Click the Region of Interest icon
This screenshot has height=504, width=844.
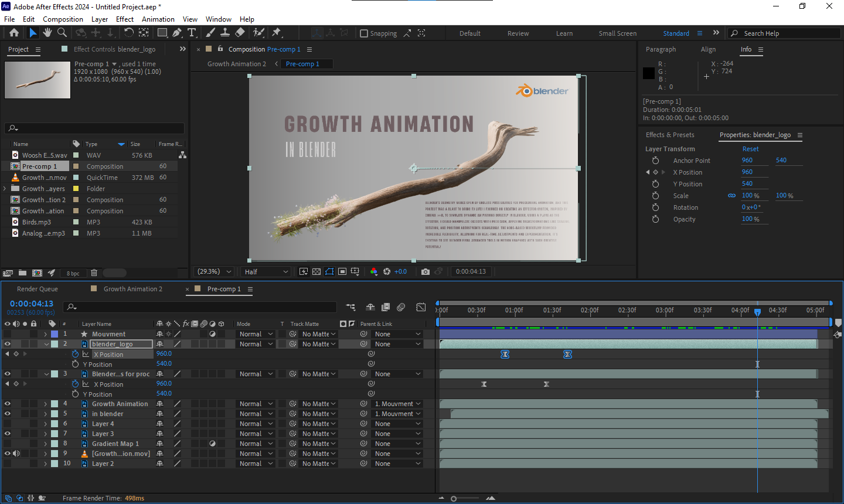(x=342, y=271)
